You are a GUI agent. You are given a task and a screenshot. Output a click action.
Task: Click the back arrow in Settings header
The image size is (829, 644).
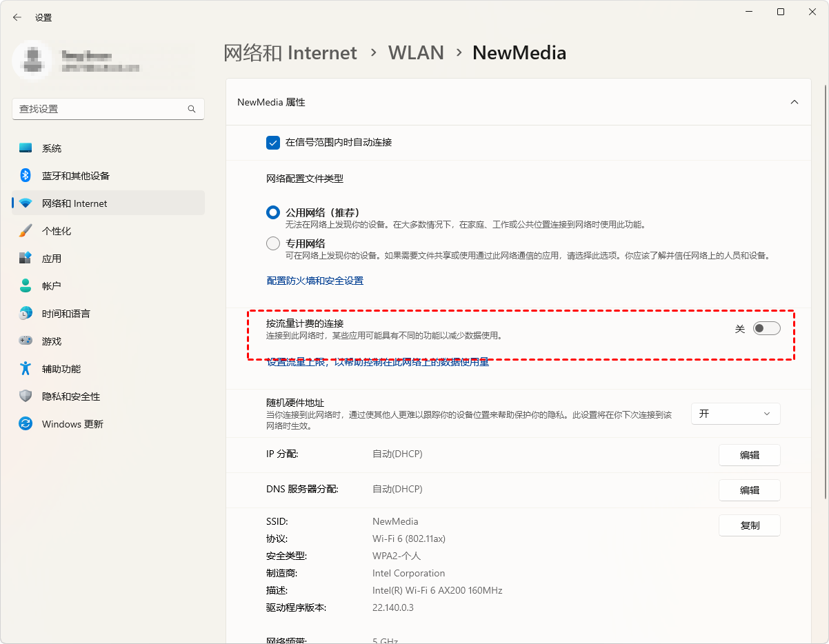(x=17, y=17)
